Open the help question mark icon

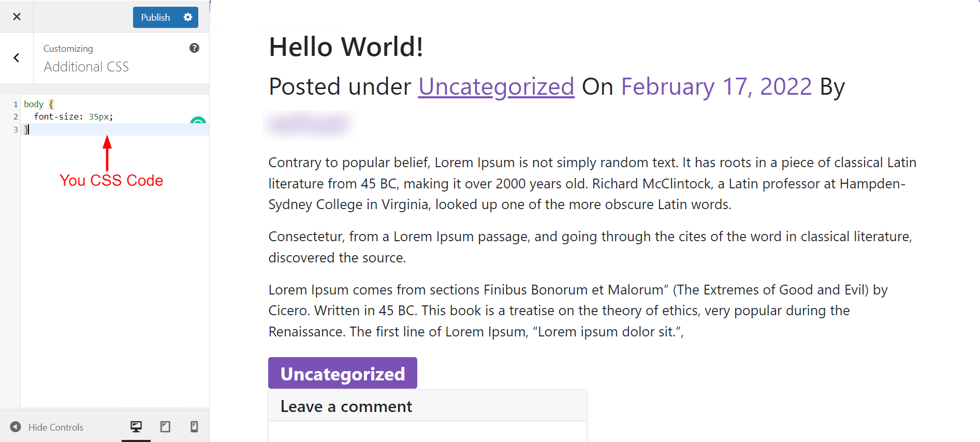click(x=194, y=48)
